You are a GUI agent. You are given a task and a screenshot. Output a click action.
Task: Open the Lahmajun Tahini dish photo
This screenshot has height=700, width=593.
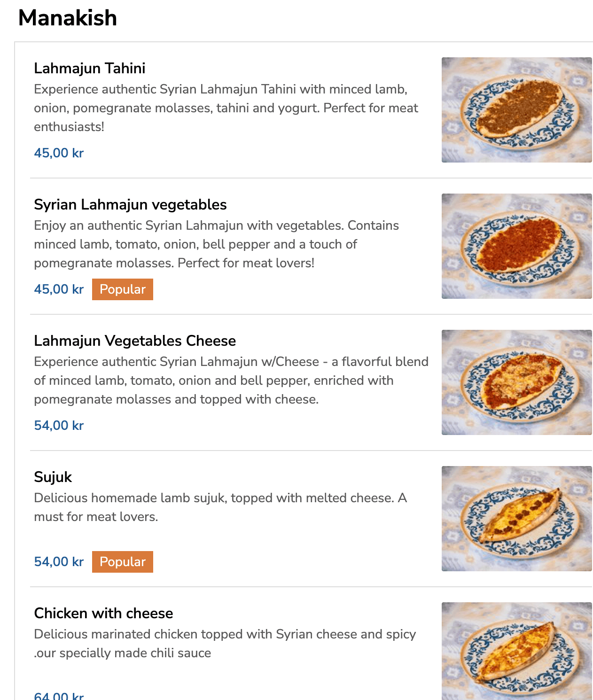click(516, 110)
